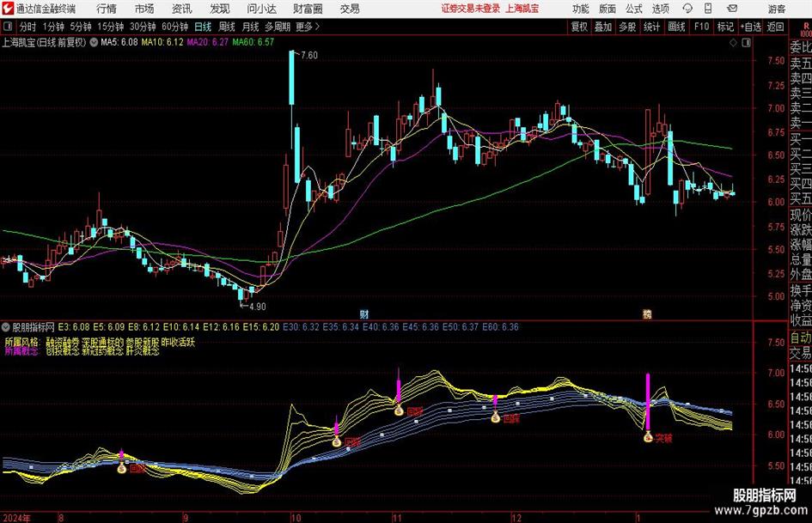Viewport: 812px width, 523px height.
Task: Open the 多周期 multi-period view
Action: (x=278, y=27)
